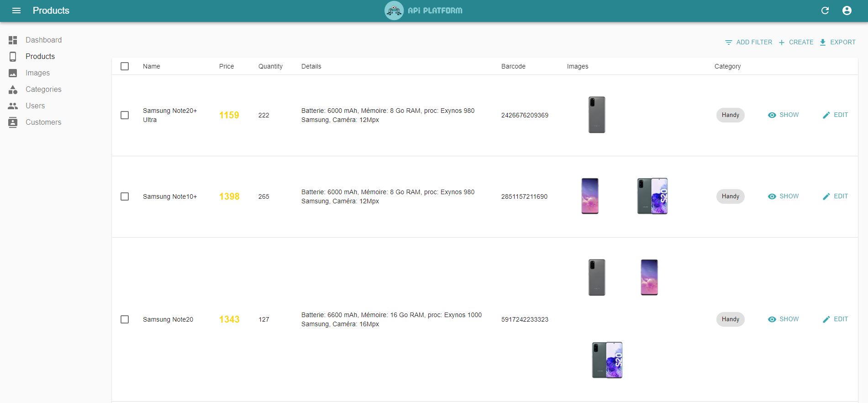
Task: Open Customers section
Action: tap(43, 122)
